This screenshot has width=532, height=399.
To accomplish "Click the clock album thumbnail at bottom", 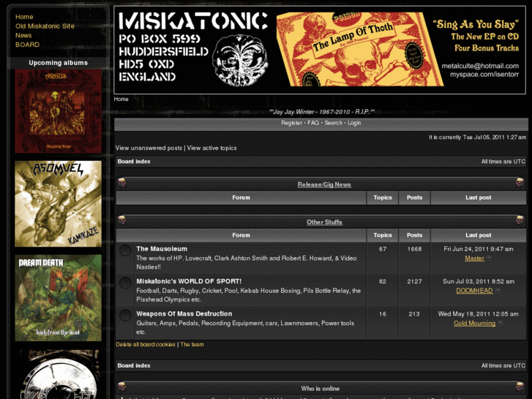I will [x=58, y=374].
